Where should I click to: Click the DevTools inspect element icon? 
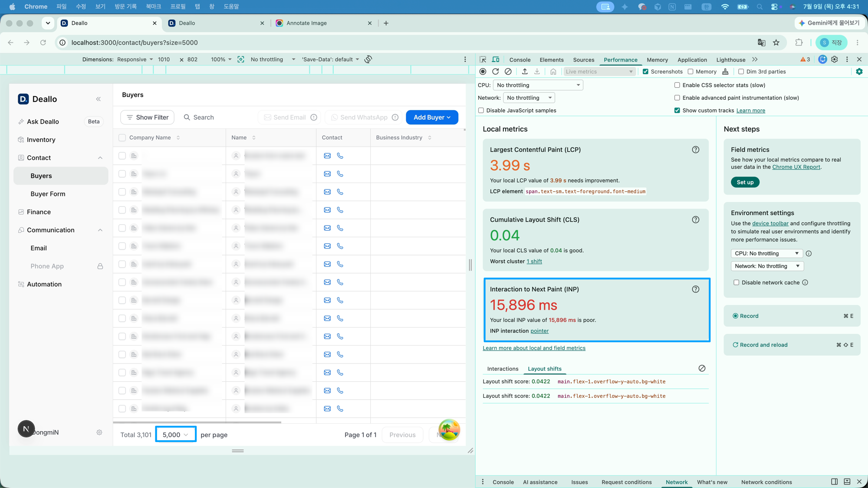[x=483, y=59]
